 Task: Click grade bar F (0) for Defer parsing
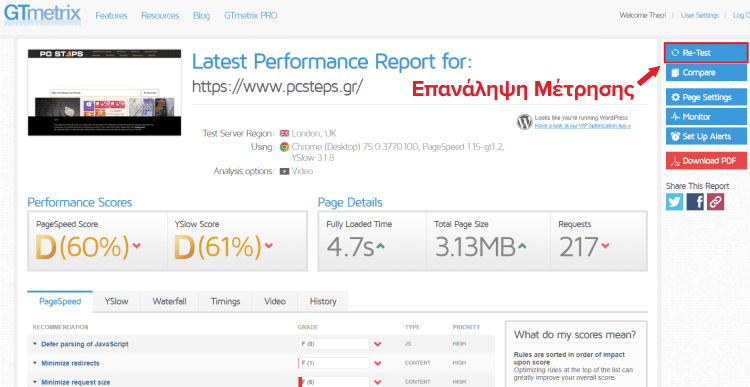coord(333,344)
